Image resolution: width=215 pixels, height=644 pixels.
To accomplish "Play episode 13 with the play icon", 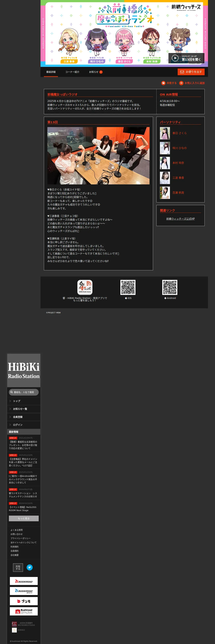I will pyautogui.click(x=175, y=58).
